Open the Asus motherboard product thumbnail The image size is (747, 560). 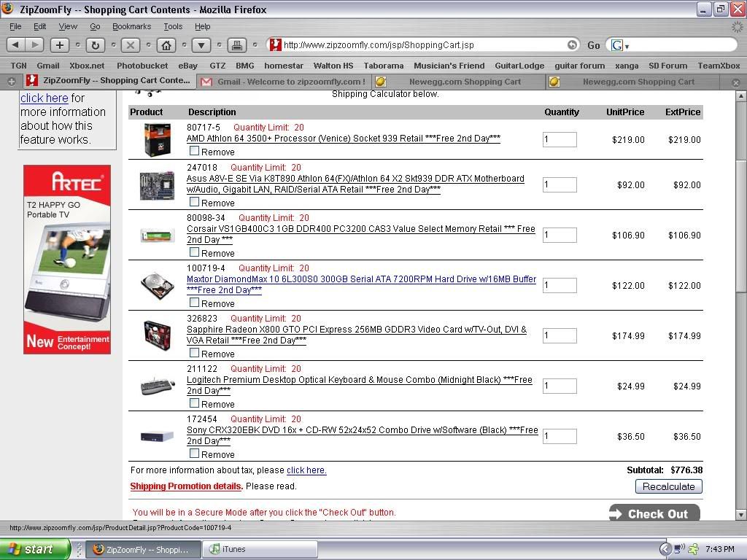coord(158,186)
